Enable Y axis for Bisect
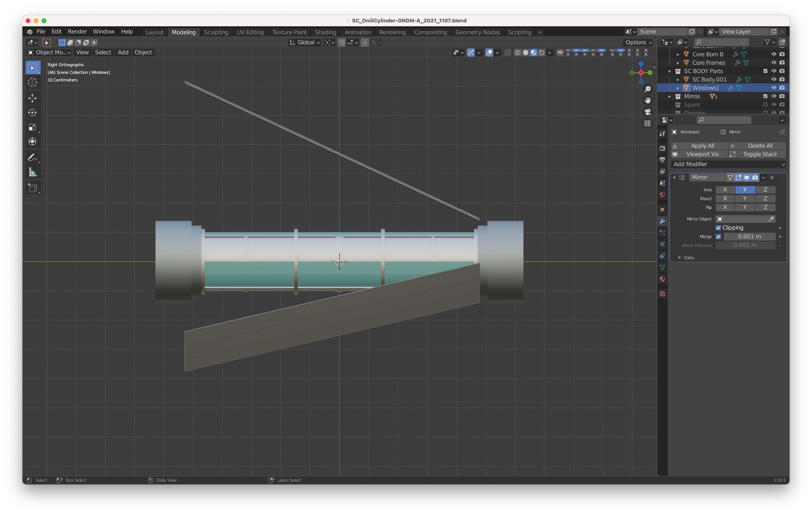This screenshot has height=514, width=812. (x=745, y=198)
